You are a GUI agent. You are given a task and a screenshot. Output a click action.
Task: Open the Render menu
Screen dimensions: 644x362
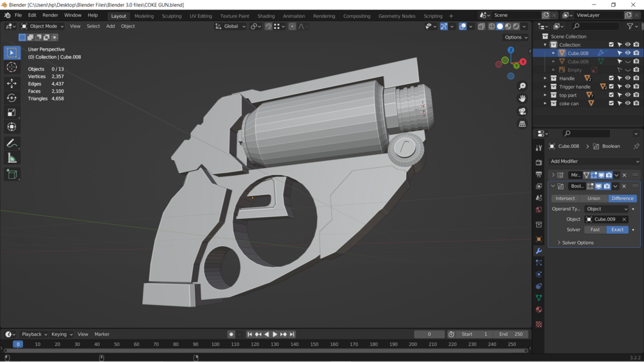coord(50,15)
